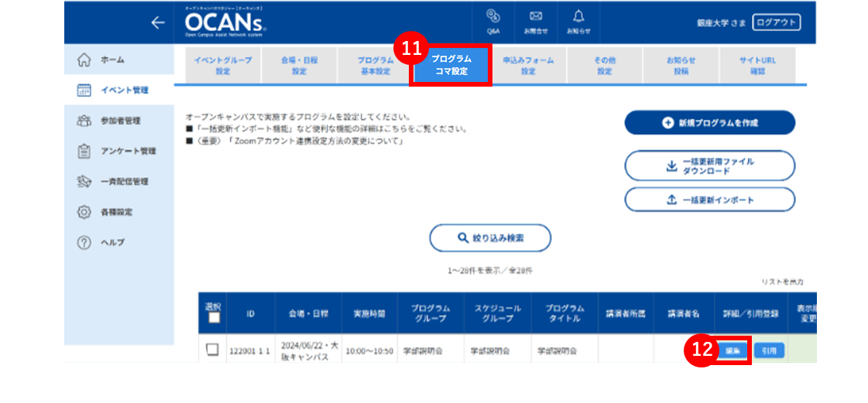868x403 pixels.
Task: Switch to 申込みフォーム設定 tab
Action: point(527,65)
